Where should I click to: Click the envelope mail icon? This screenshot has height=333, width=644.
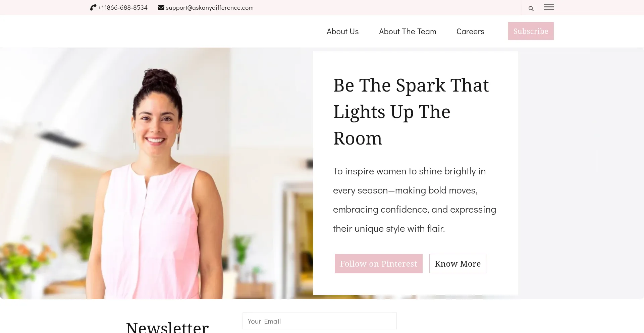coord(161,7)
